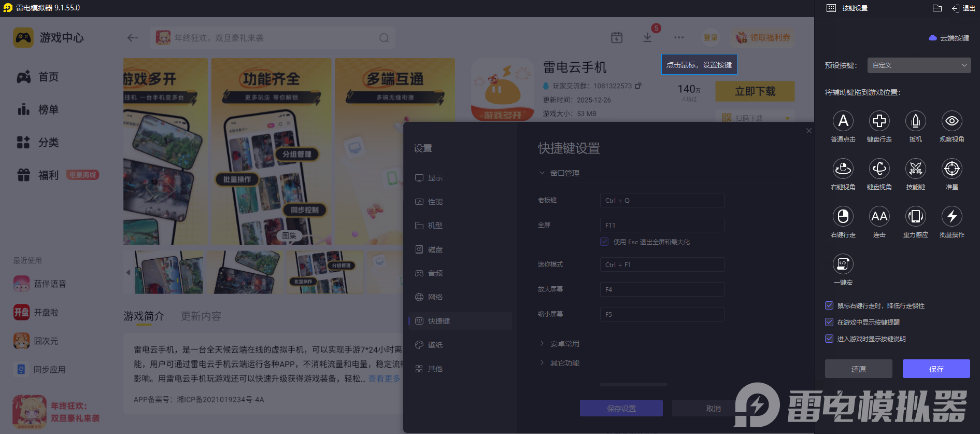Click the 还原 restore button
The height and width of the screenshot is (434, 980).
(859, 369)
